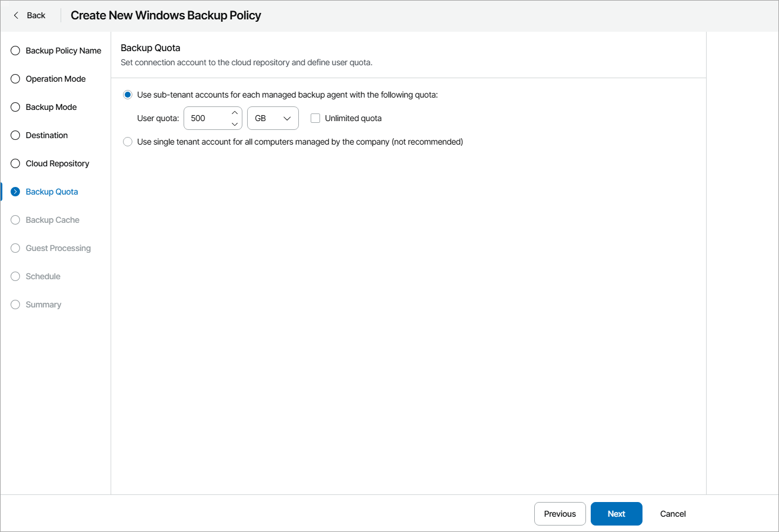Select the sub-tenant accounts radio option
Image resolution: width=779 pixels, height=532 pixels.
[128, 95]
